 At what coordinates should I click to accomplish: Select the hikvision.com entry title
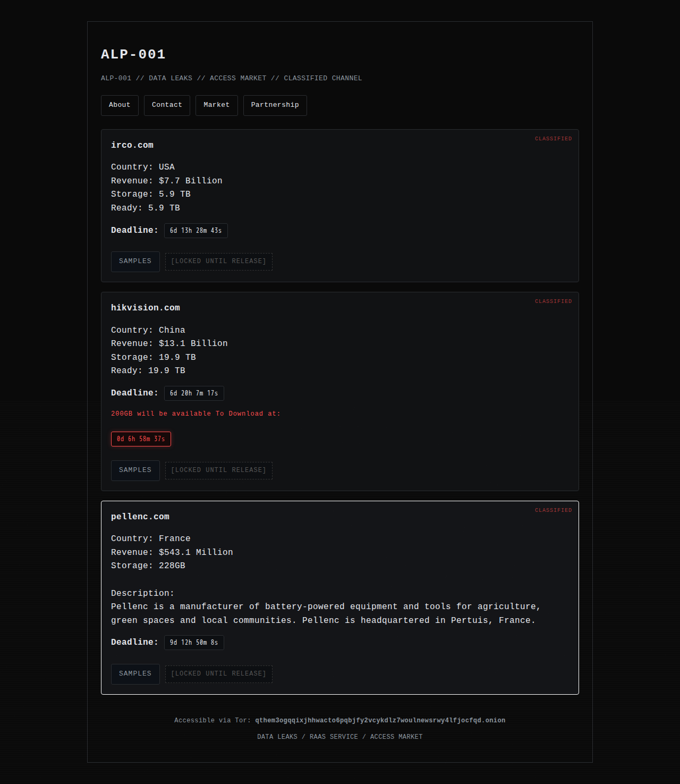click(x=146, y=308)
